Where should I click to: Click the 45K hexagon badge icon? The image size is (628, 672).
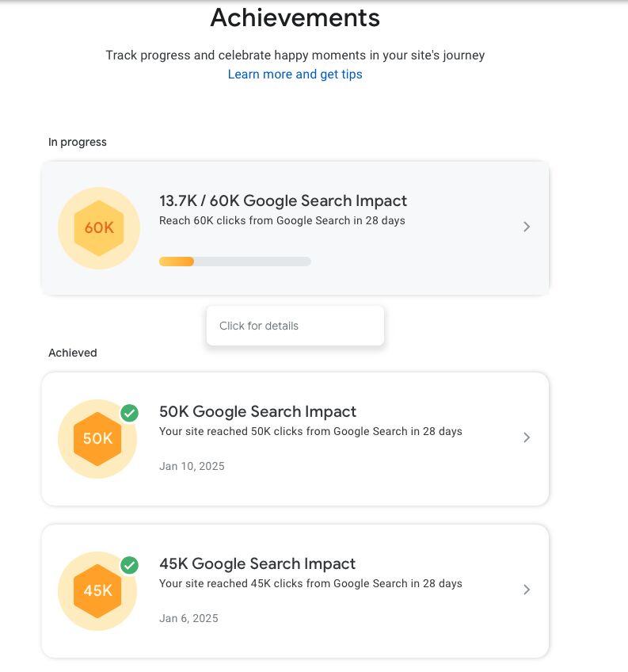pos(97,591)
